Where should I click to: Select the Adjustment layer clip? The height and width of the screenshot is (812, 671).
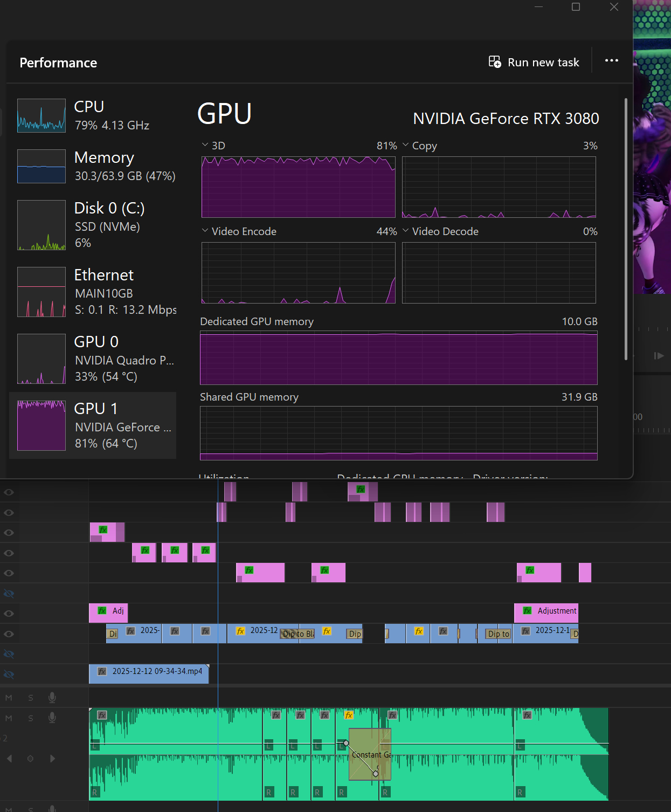point(547,613)
